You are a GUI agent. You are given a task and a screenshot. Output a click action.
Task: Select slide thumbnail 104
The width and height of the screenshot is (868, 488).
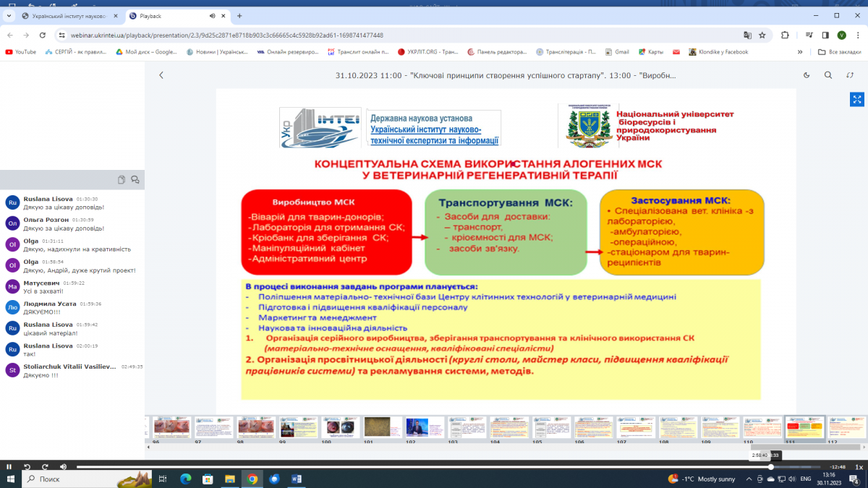tap(509, 427)
